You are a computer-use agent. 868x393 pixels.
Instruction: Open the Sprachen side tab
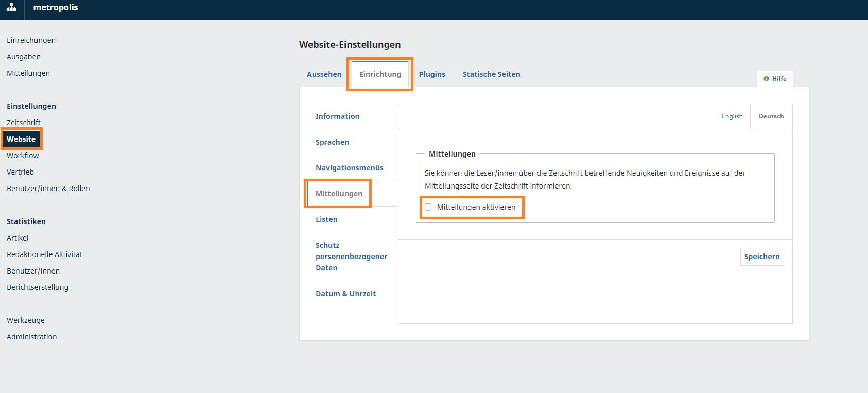[x=332, y=142]
